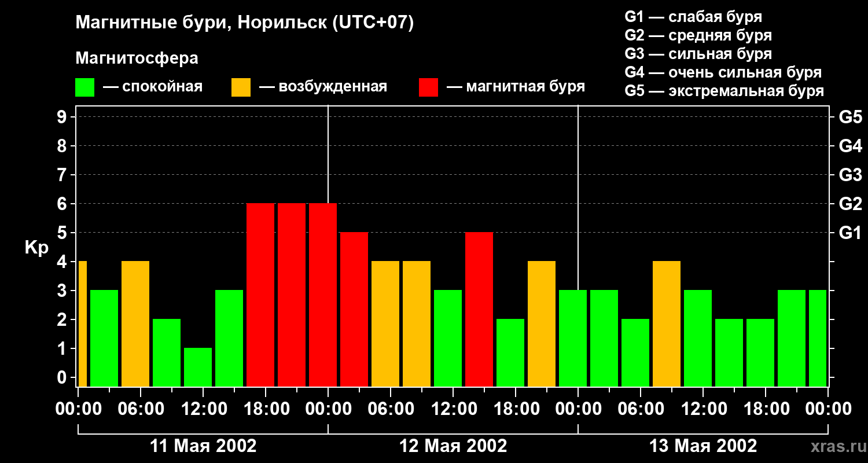The height and width of the screenshot is (463, 868).
Task: Click the G4 label on right axis
Action: [x=851, y=146]
